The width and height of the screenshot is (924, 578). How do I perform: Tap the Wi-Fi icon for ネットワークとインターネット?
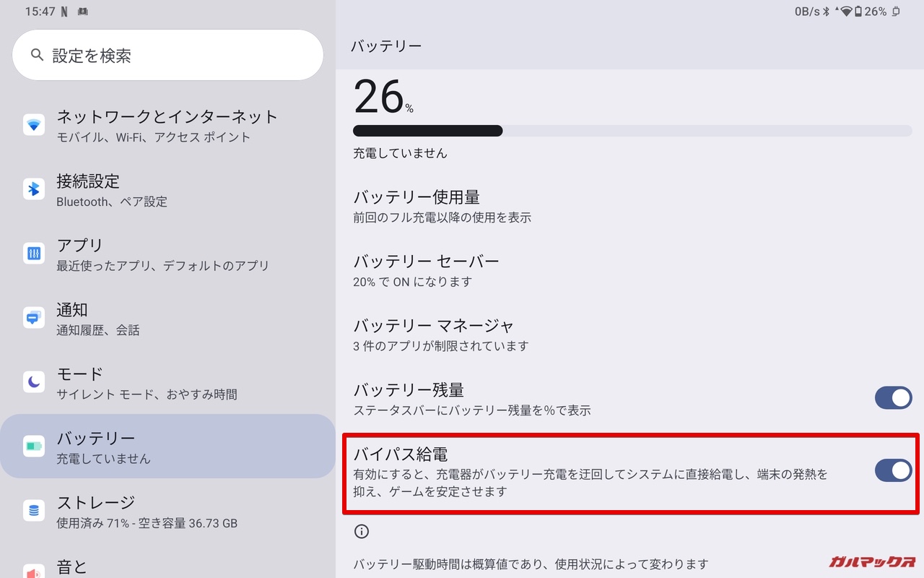tap(34, 126)
